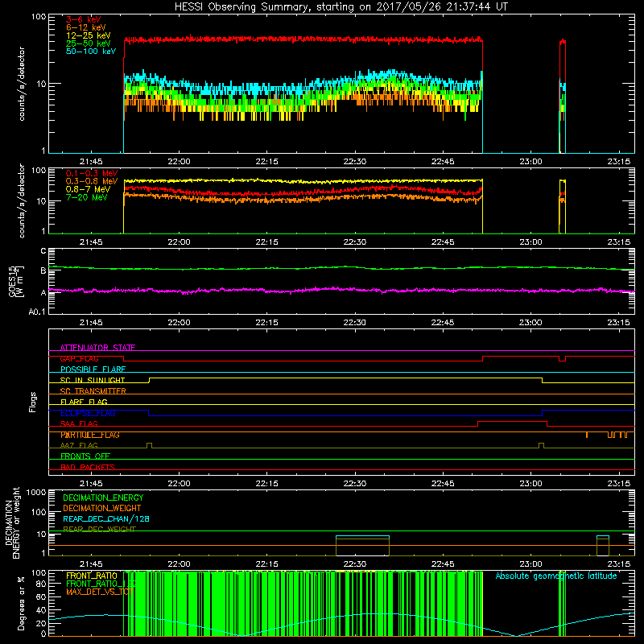Viewport: 644px width, 644px height.
Task: Select the cyan "REAR_DEC_CHAN/128" legend label
Action: tap(106, 518)
